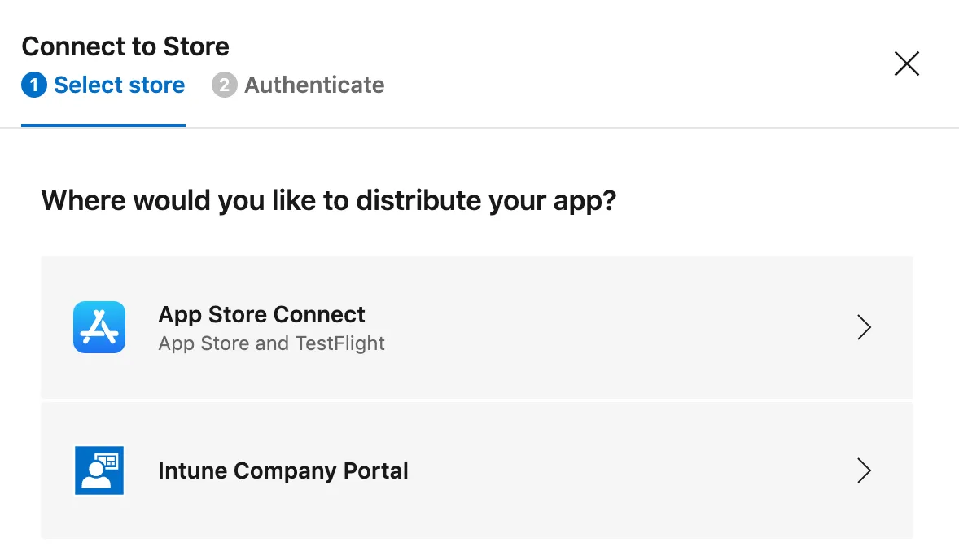Close the Connect to Store dialog
The width and height of the screenshot is (959, 560).
(906, 63)
